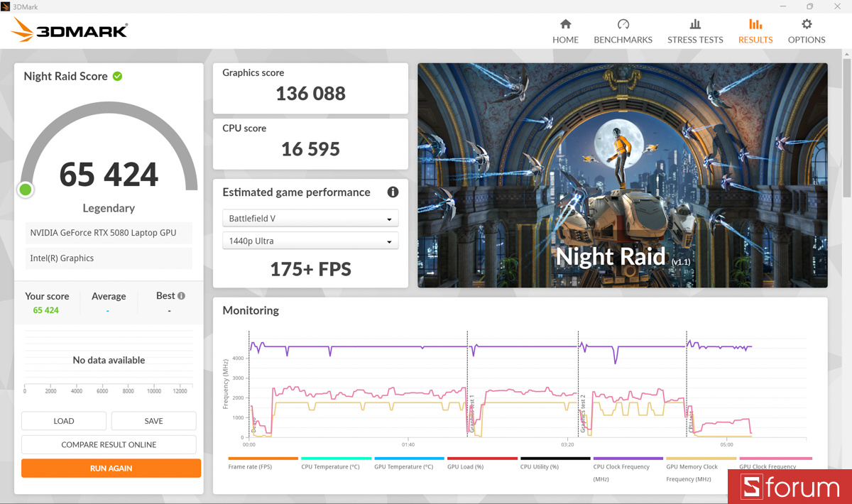Click the green validation checkmark icon
852x504 pixels.
[117, 76]
